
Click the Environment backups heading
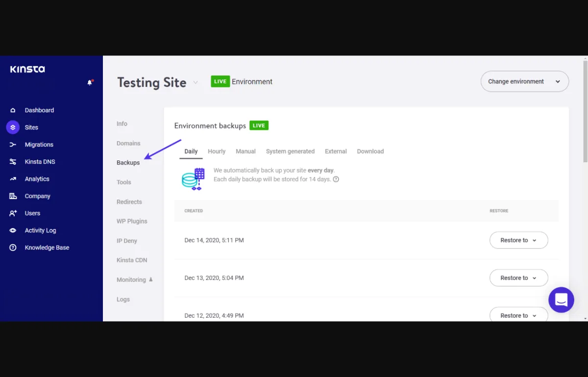[210, 126]
